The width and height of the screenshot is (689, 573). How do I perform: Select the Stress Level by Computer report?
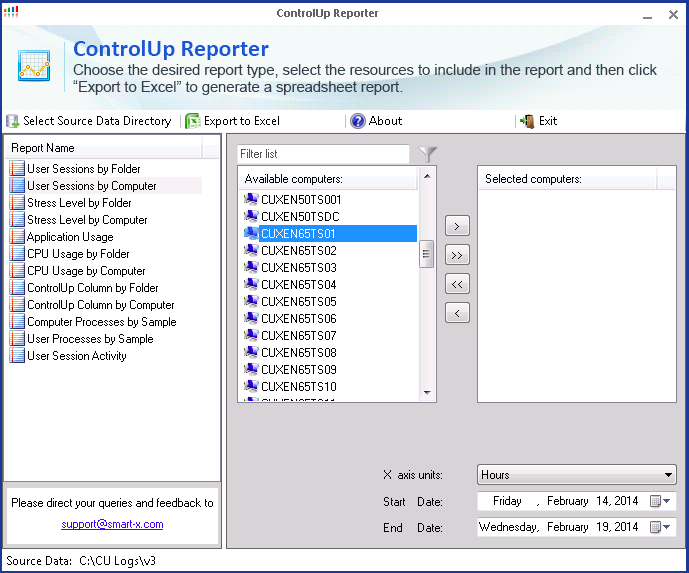87,220
